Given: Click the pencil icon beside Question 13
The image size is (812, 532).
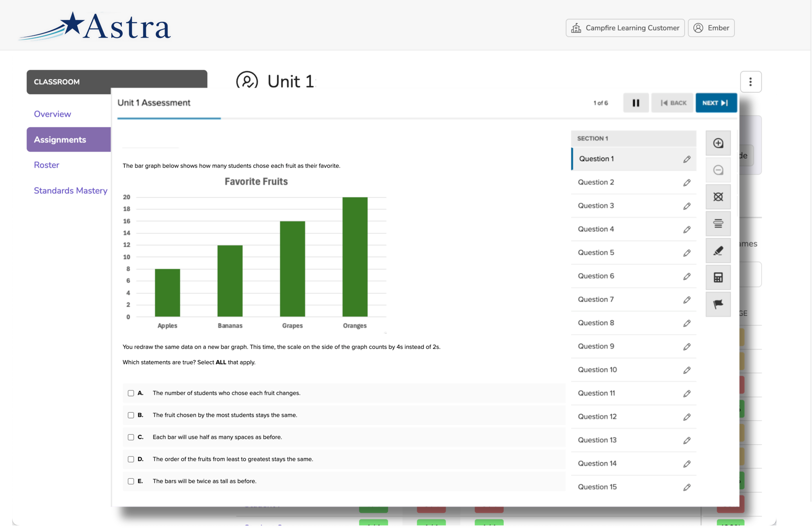Looking at the screenshot, I should point(687,440).
